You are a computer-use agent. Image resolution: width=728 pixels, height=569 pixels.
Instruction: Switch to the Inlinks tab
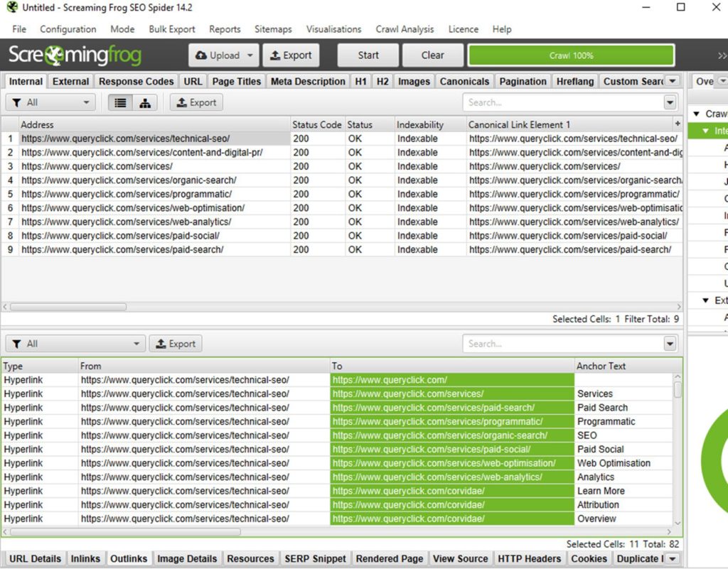(x=85, y=559)
